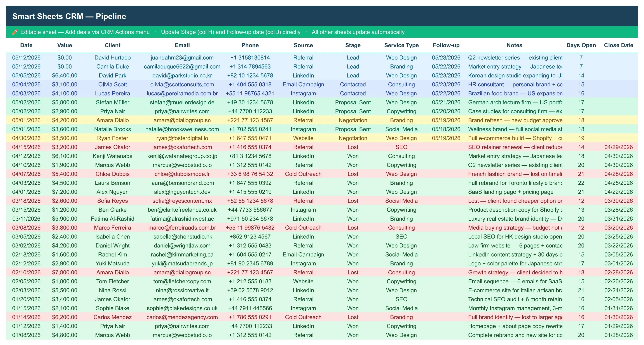Select the Proposal Sent stage for Stefan Müller
644x345 pixels.
point(353,103)
